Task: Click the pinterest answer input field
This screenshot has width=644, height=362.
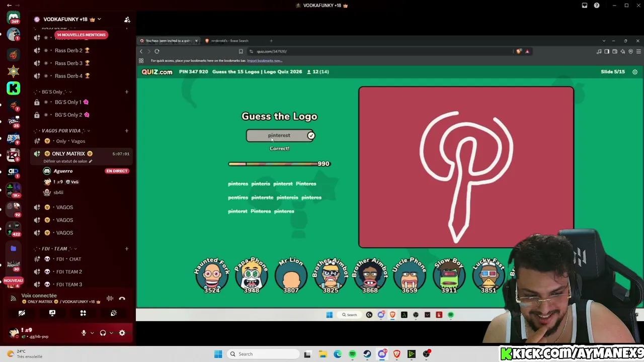Action: pos(280,136)
